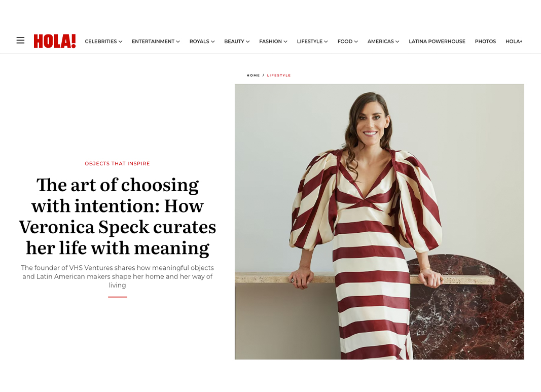Select the HOLA+ nav item
The height and width of the screenshot is (392, 541).
[x=514, y=42]
